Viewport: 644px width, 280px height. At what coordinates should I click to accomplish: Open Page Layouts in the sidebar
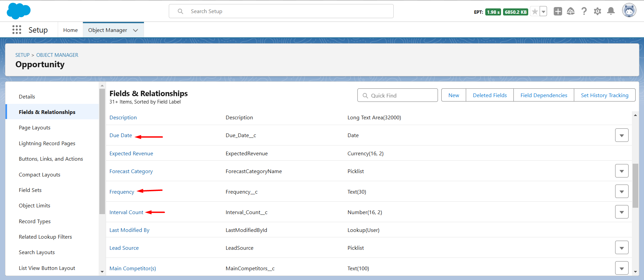35,128
